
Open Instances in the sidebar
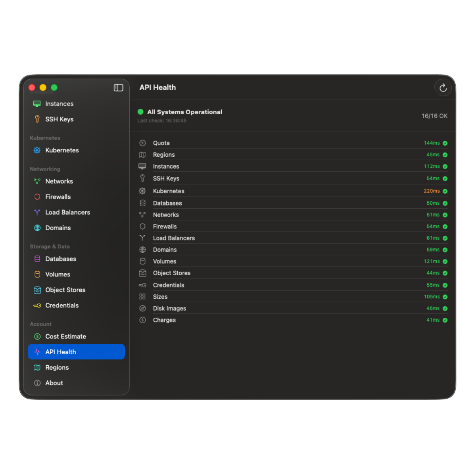coord(77,104)
